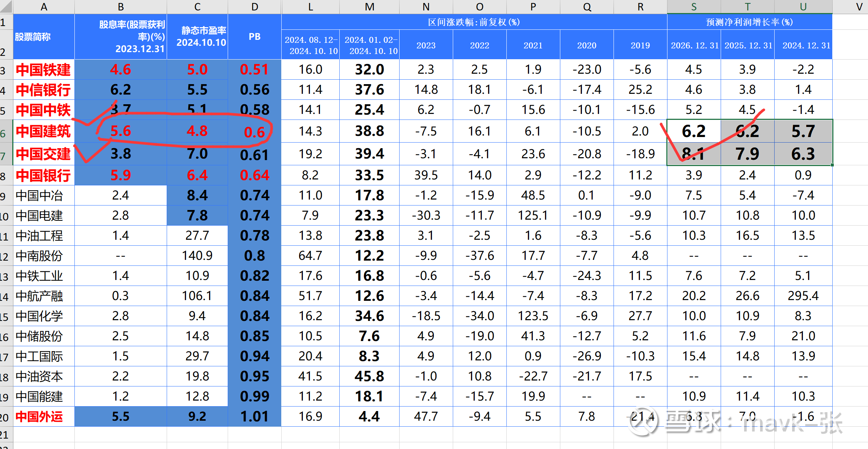
Task: Select the 中航产融 cell
Action: [x=44, y=296]
